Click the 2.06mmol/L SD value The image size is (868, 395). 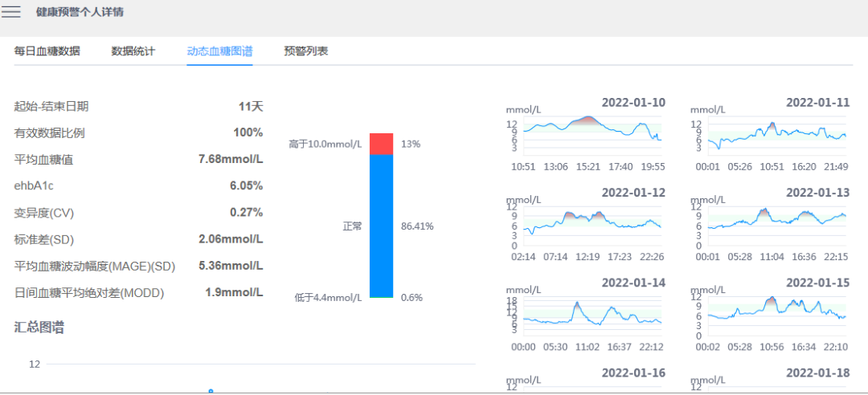[x=231, y=239]
